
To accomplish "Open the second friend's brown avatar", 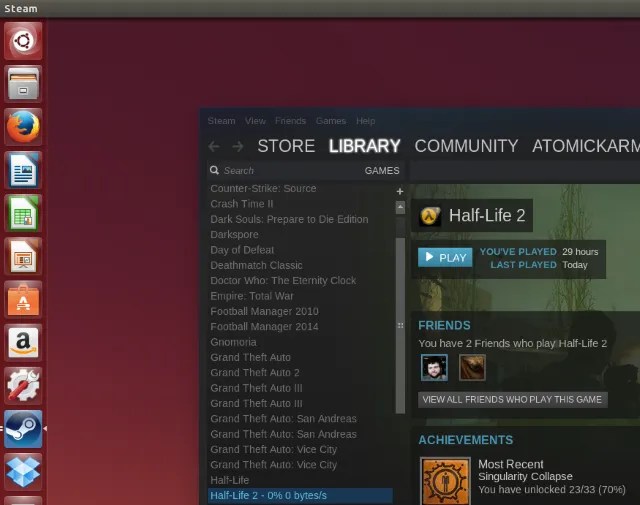I will (472, 367).
